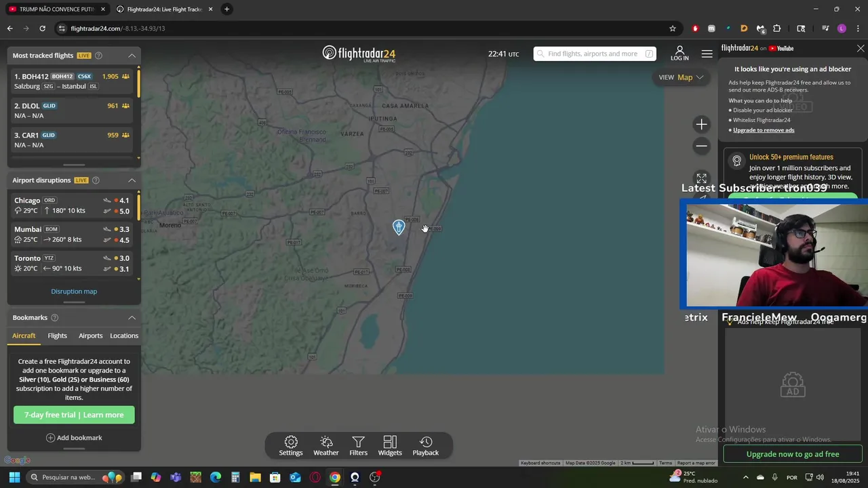Select the Locations bookmarks tab
The height and width of the screenshot is (488, 868).
(x=124, y=335)
